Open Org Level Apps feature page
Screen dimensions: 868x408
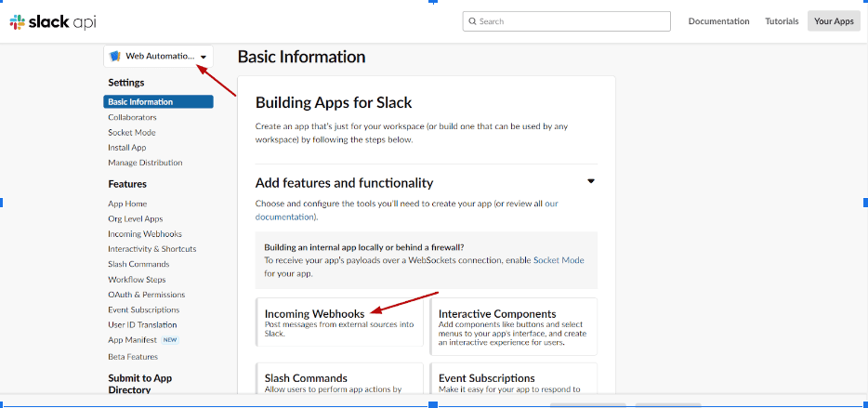tap(136, 218)
